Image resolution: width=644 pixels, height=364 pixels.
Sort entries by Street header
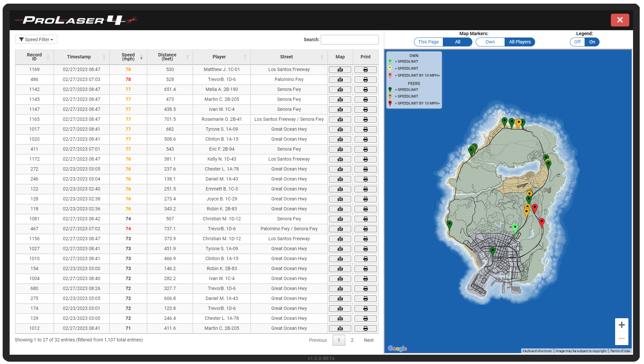[x=286, y=57]
